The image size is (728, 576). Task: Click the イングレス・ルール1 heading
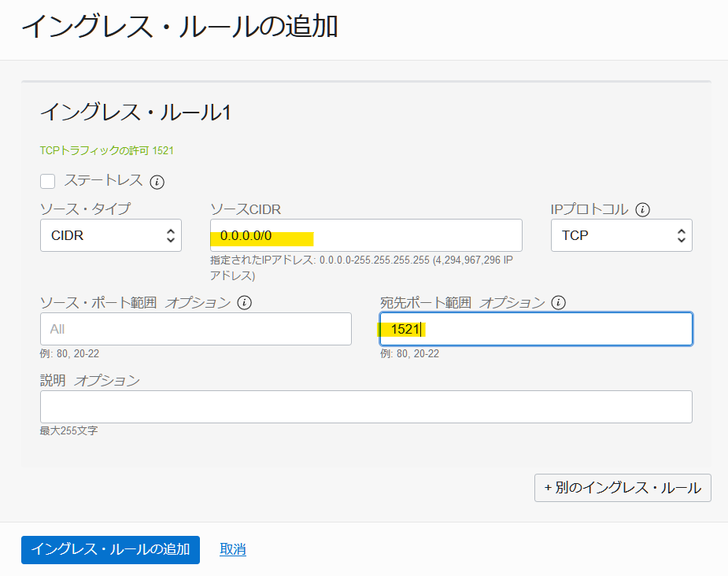pos(135,113)
